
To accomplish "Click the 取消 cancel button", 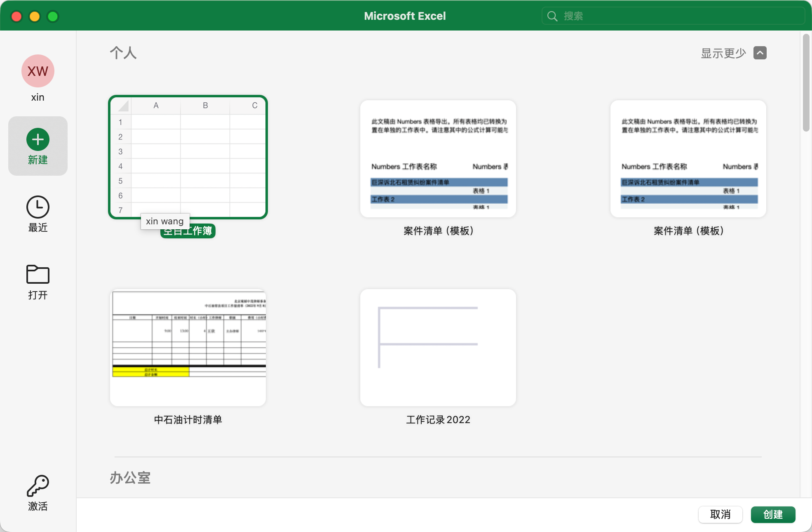I will pos(720,514).
